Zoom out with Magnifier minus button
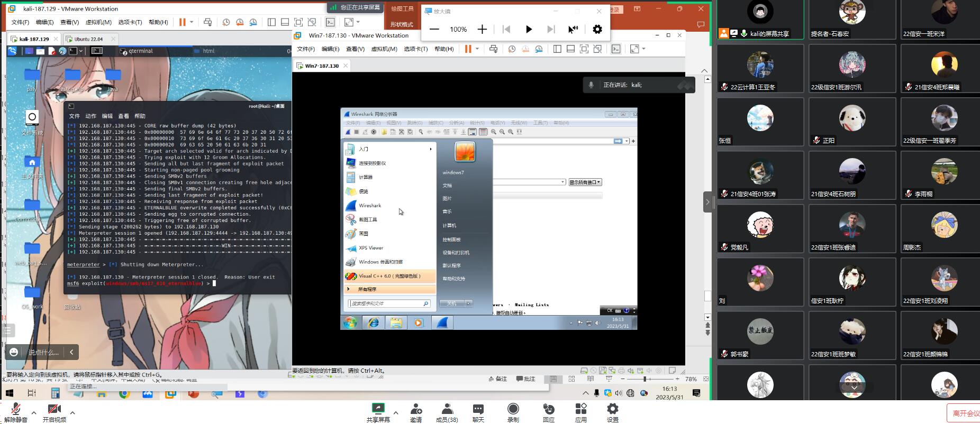980x424 pixels. coord(434,29)
